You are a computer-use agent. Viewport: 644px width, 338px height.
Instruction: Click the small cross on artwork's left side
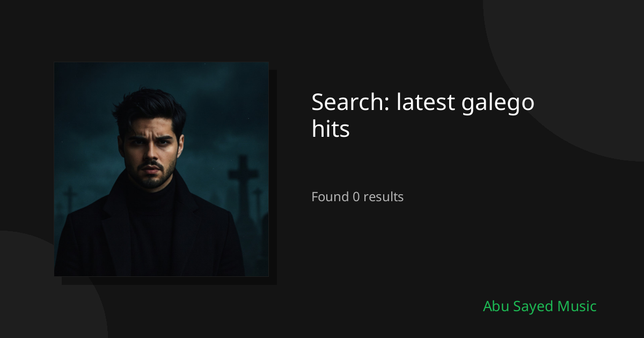click(x=69, y=197)
